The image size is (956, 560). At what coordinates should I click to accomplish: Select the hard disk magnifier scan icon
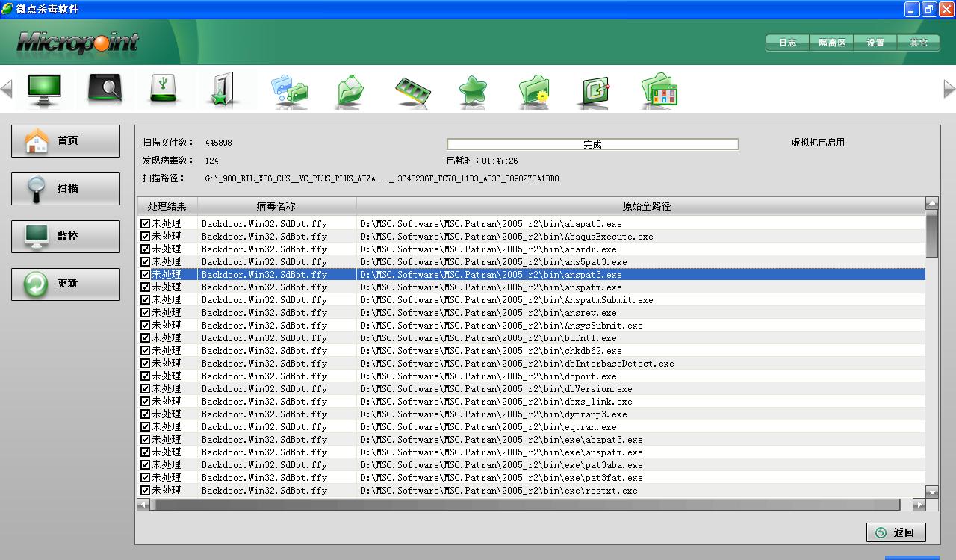click(105, 90)
